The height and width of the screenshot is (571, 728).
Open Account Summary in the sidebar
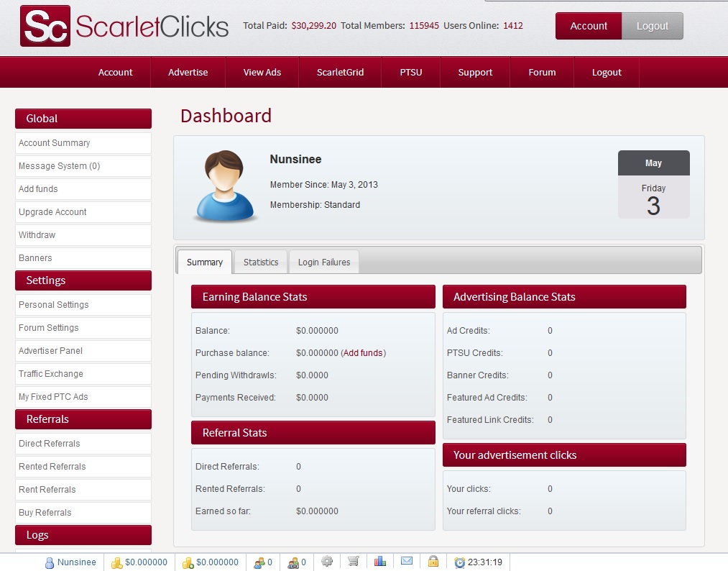83,143
